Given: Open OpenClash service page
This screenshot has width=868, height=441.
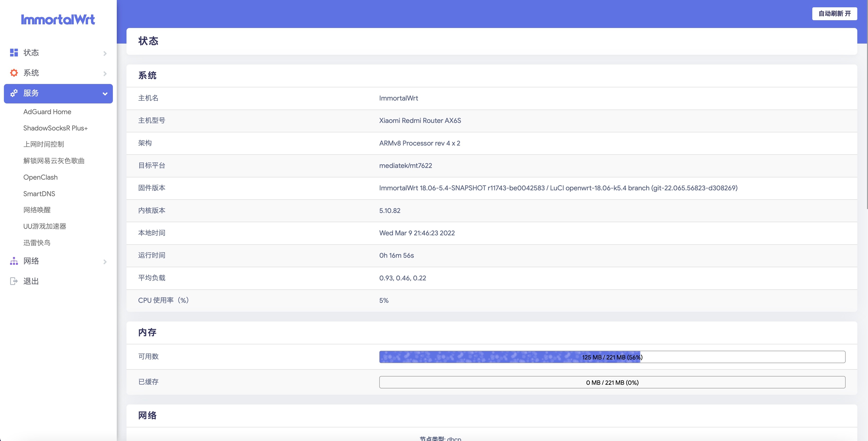Looking at the screenshot, I should click(x=40, y=177).
